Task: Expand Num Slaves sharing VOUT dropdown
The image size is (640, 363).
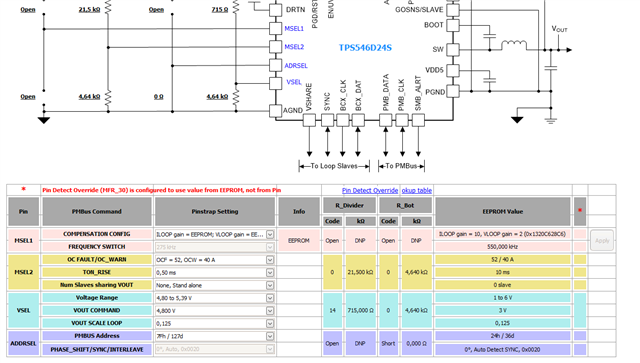Action: (x=215, y=285)
